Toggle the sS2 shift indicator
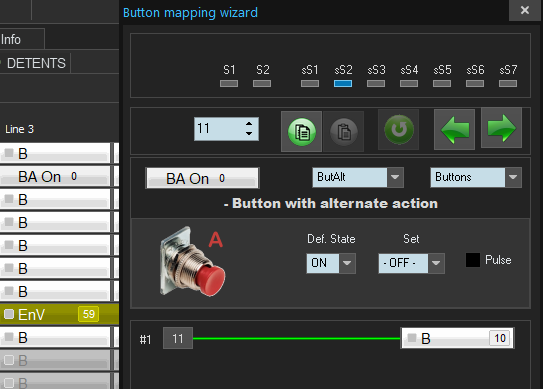 343,83
